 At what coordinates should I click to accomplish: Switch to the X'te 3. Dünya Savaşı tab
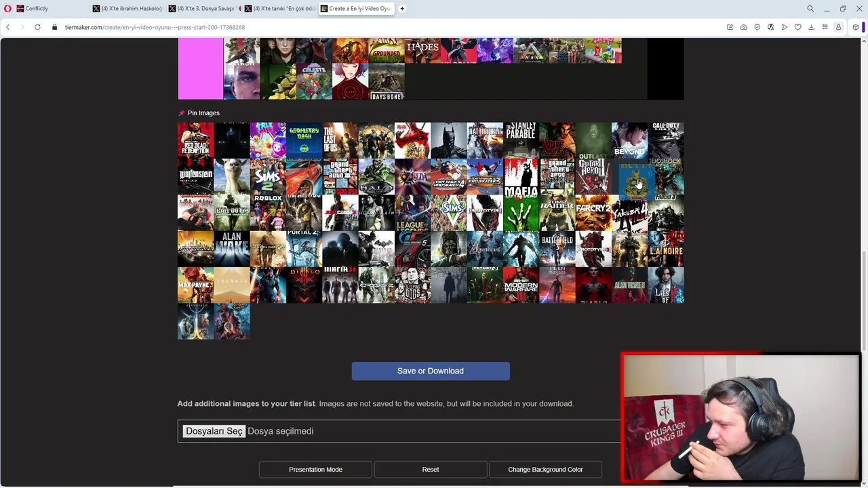(x=203, y=9)
